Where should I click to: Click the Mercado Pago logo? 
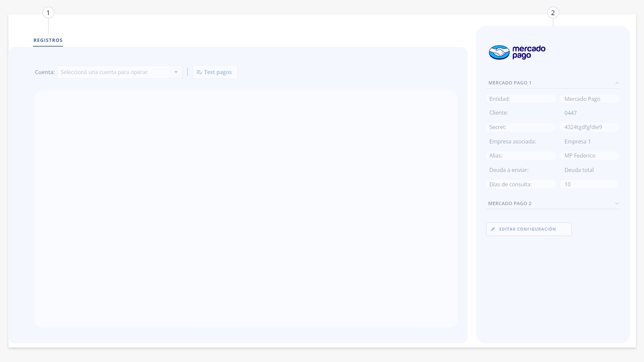coord(517,52)
